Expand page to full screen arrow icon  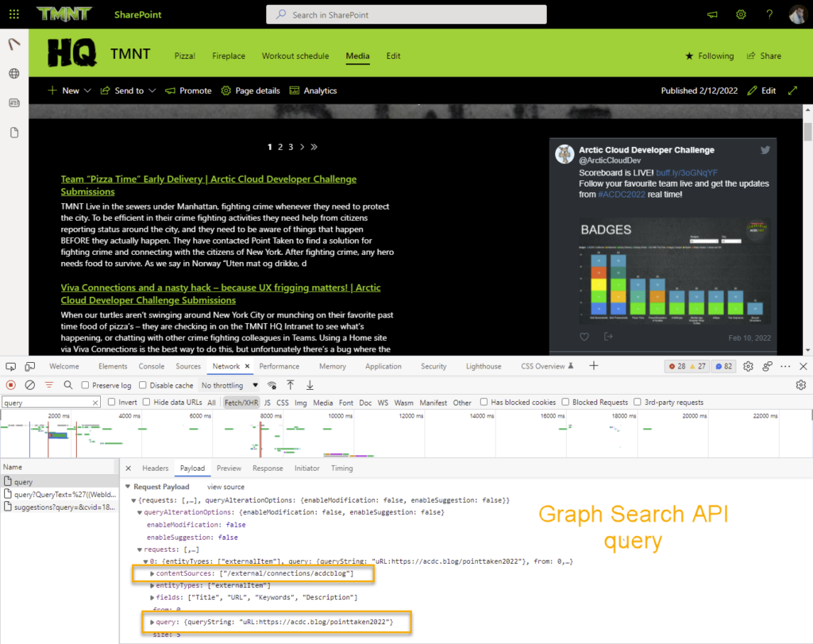point(793,91)
